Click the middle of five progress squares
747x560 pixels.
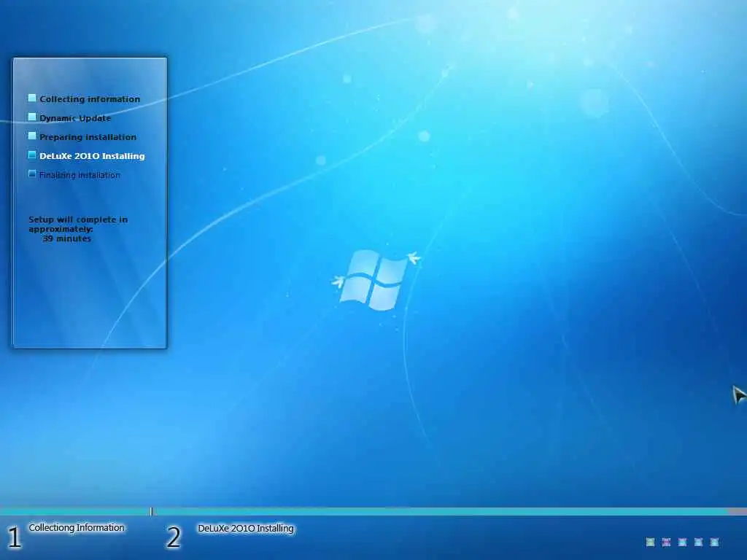pos(682,542)
